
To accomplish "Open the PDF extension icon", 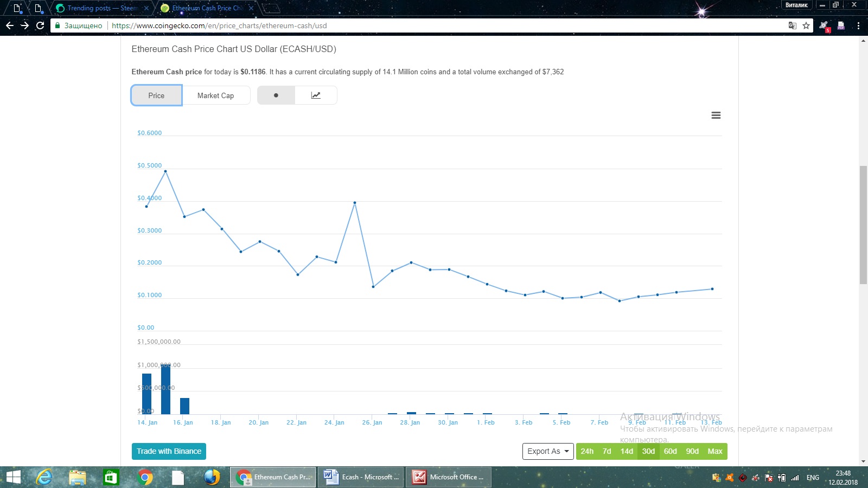I will 841,25.
